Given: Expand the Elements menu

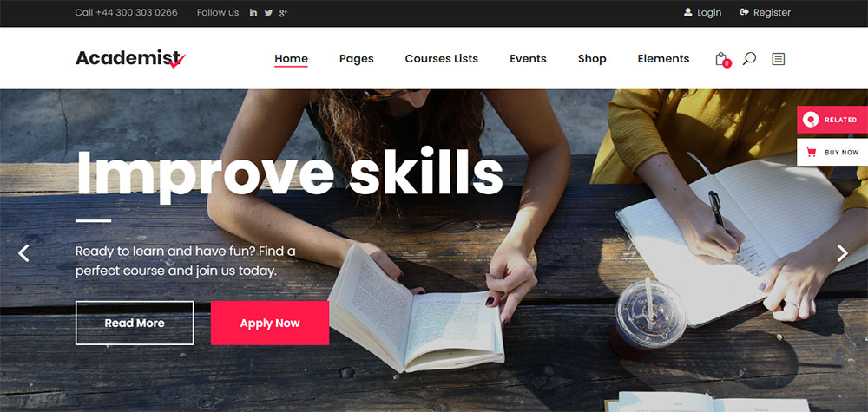Looking at the screenshot, I should coord(663,59).
